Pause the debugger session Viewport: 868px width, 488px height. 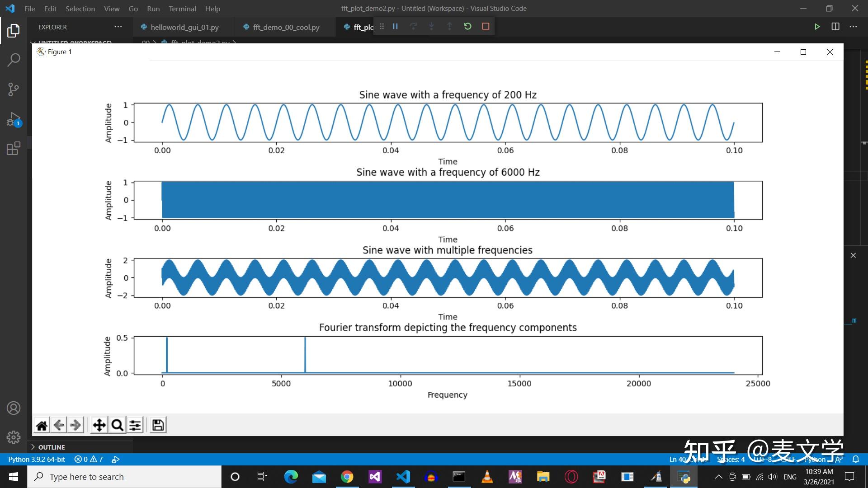point(395,27)
